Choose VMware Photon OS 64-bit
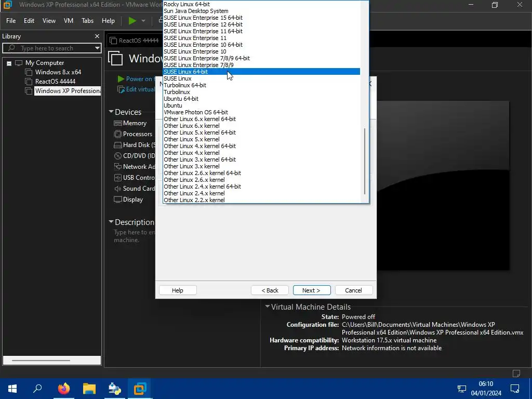 (262, 112)
